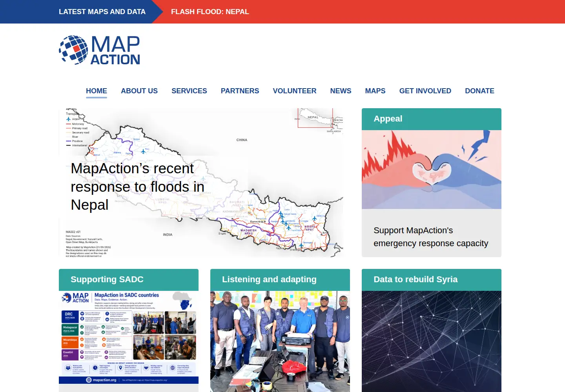Open the HOME menu item
Image resolution: width=565 pixels, height=392 pixels.
(x=97, y=91)
